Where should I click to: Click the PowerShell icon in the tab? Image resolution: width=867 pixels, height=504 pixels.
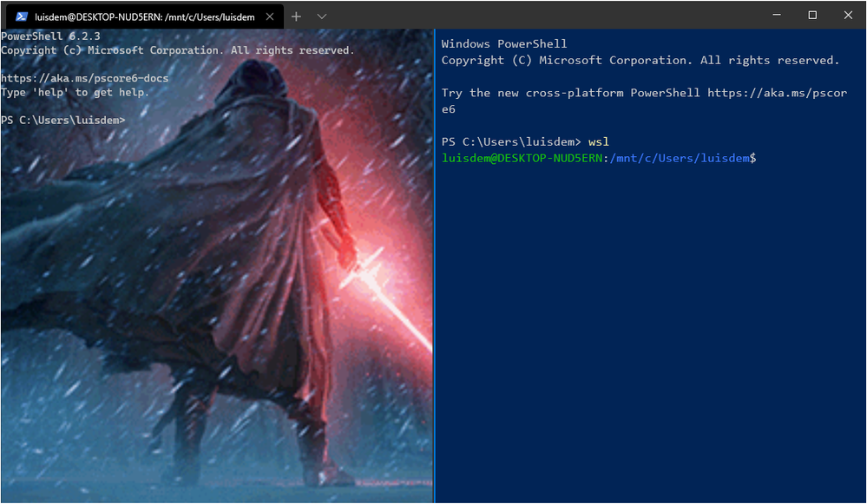(x=22, y=16)
